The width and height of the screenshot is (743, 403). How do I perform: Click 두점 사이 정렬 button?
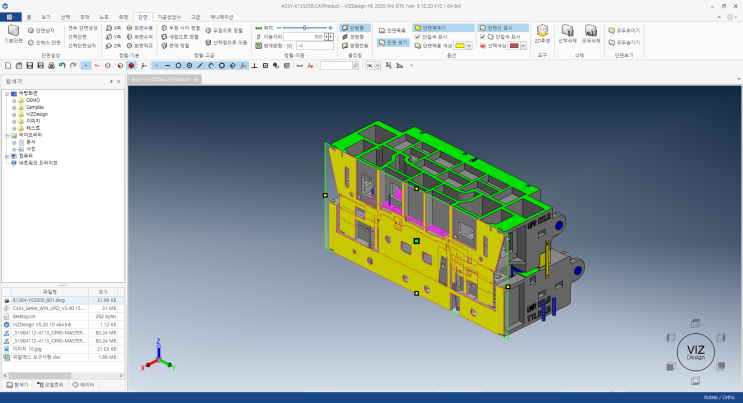[181, 28]
